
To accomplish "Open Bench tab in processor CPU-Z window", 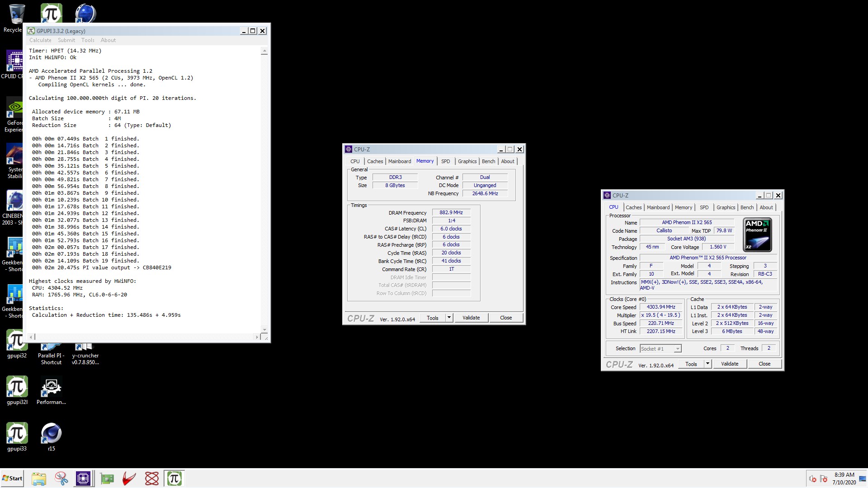I will tap(747, 207).
